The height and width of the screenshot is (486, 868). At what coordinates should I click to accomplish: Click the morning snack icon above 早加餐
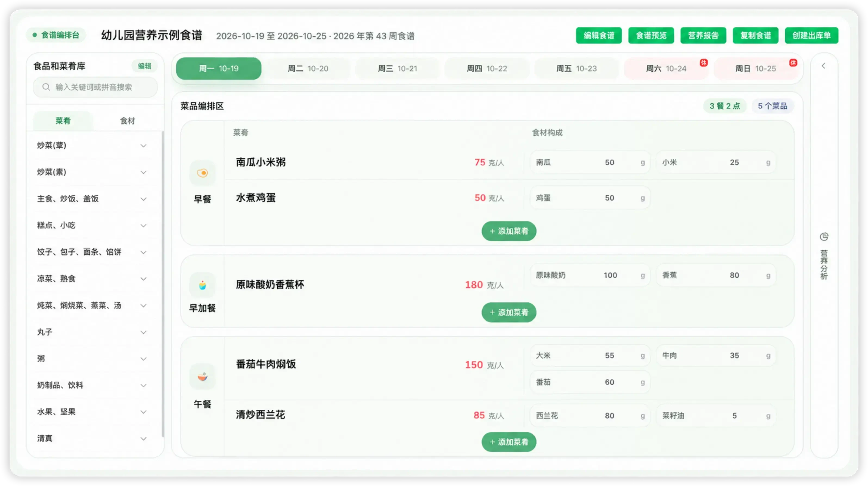point(202,285)
